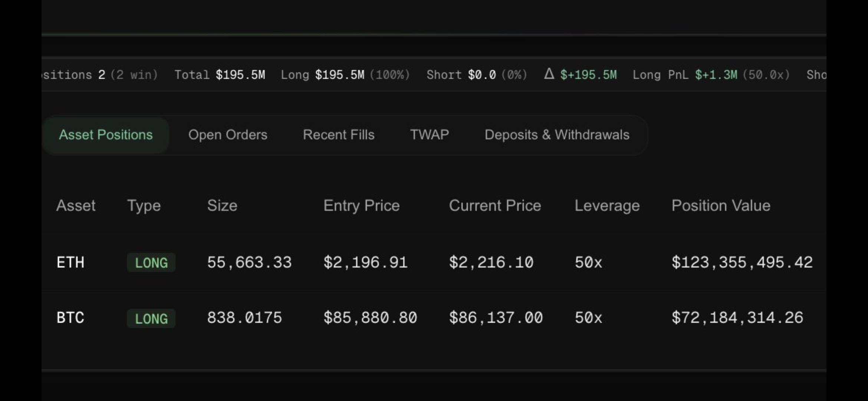This screenshot has width=868, height=401.
Task: Click the Type column header
Action: pyautogui.click(x=144, y=206)
